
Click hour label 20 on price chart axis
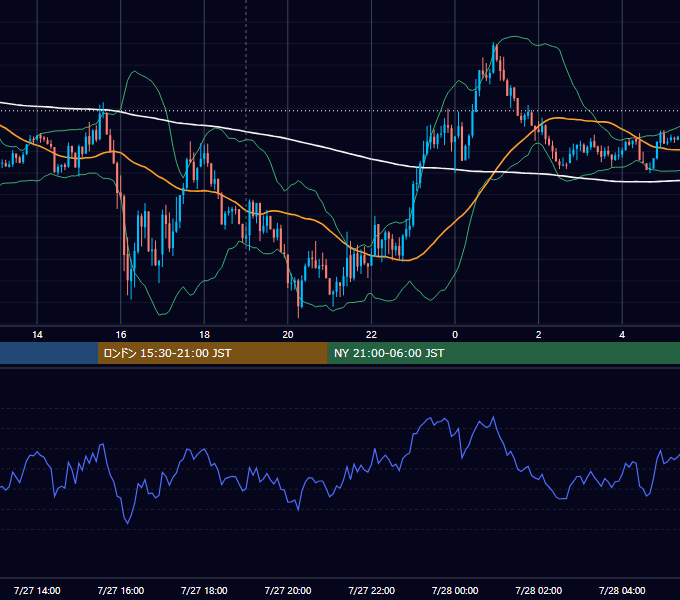coord(288,335)
